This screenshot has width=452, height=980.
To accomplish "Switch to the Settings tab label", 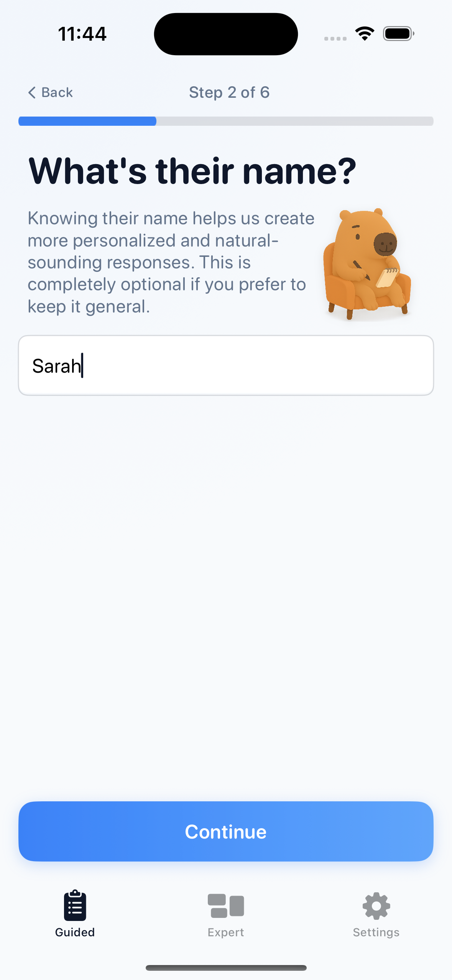I will pos(376,932).
